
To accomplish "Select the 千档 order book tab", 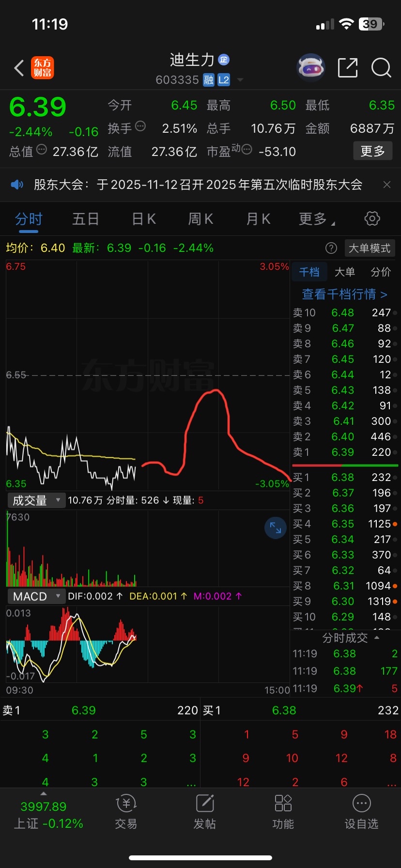I will [x=309, y=272].
